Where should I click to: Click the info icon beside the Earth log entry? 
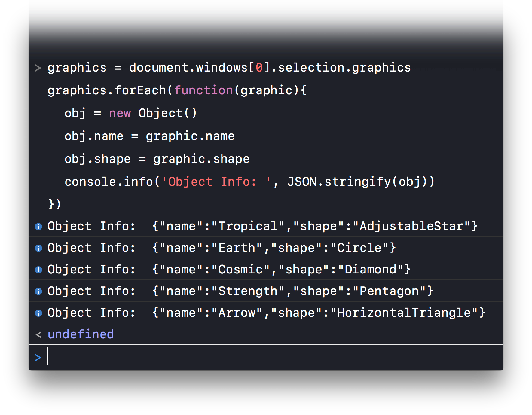tap(38, 248)
